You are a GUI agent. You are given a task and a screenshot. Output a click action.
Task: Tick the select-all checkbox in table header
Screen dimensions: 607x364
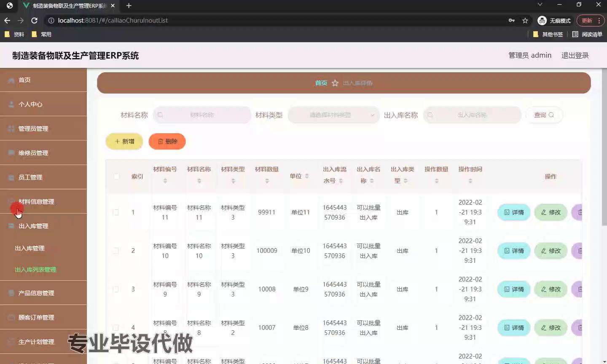tap(116, 176)
